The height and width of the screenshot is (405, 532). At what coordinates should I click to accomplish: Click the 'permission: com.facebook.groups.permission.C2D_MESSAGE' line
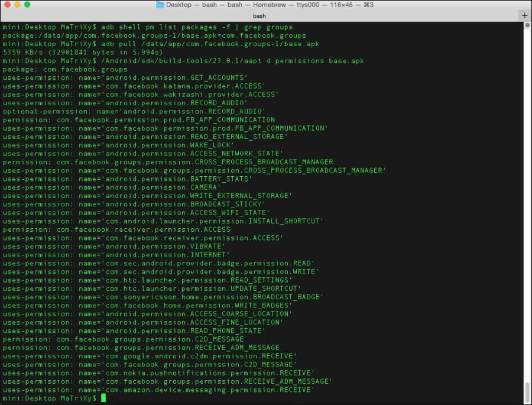point(123,339)
